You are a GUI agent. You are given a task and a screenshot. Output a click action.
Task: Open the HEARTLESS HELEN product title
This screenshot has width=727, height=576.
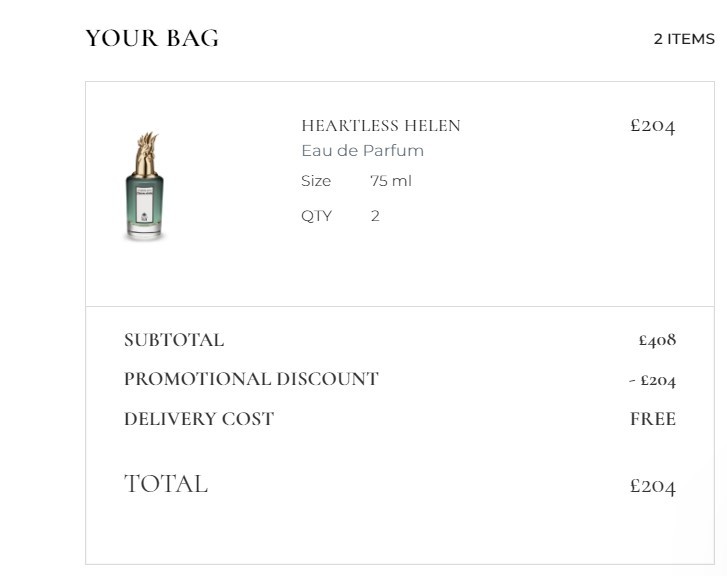coord(381,126)
